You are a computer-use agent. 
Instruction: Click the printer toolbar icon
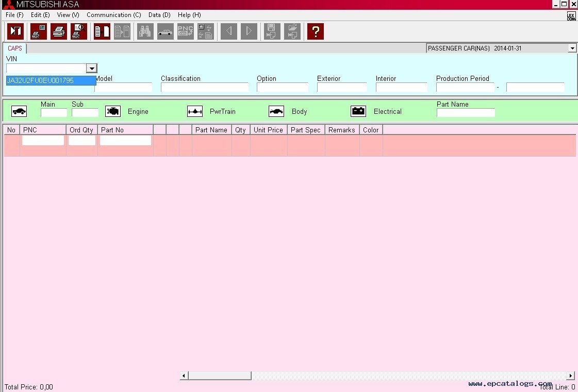pos(59,31)
